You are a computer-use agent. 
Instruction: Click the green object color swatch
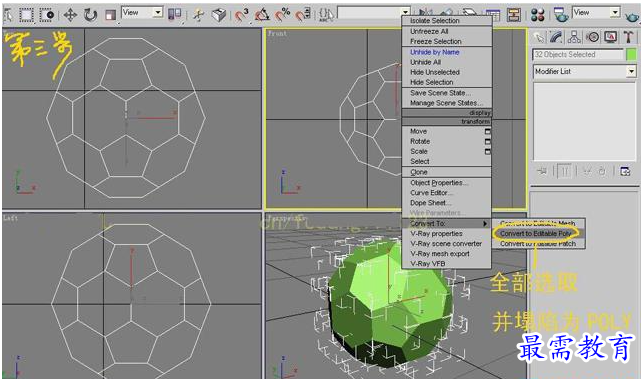pos(632,54)
